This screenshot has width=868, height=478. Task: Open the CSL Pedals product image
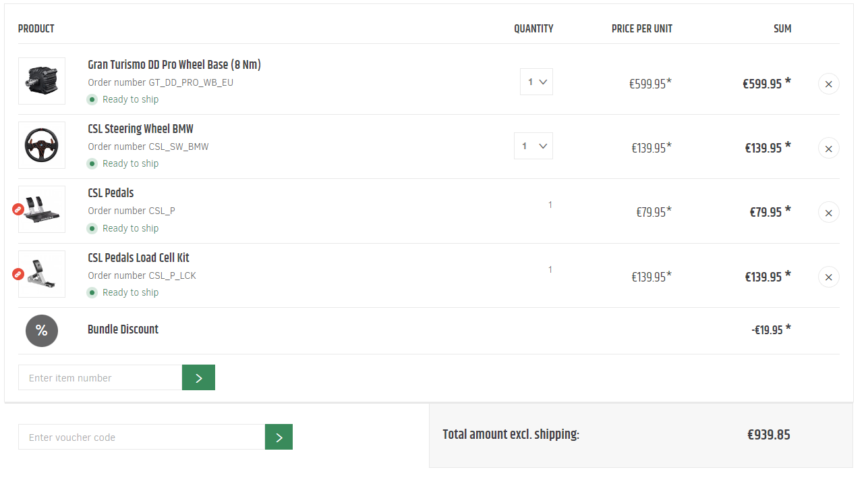coord(43,210)
